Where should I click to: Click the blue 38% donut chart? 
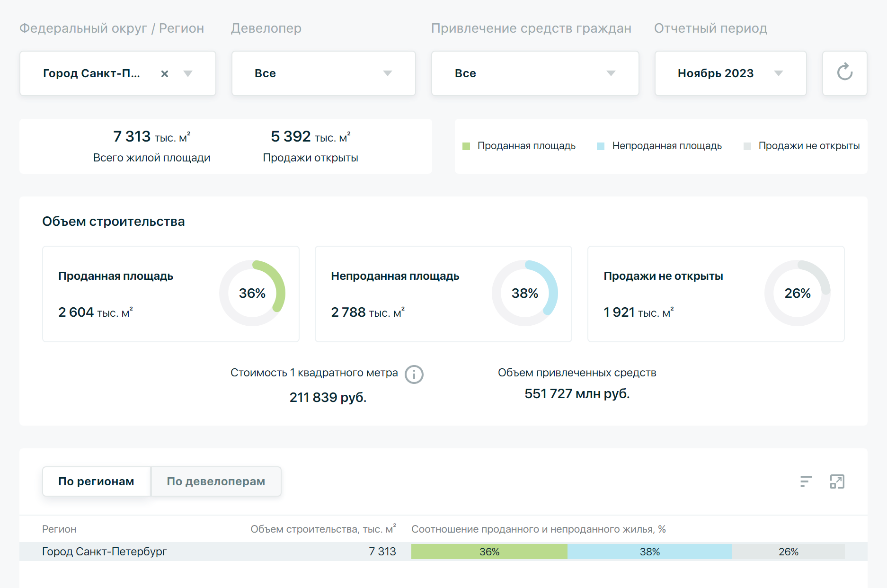pyautogui.click(x=525, y=293)
